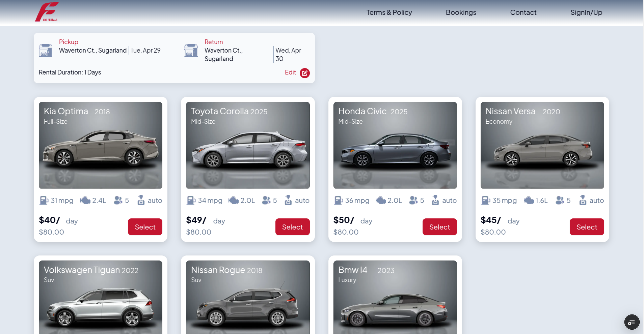Click Toyota Corolla passengers icon
The image size is (644, 334).
tap(266, 201)
